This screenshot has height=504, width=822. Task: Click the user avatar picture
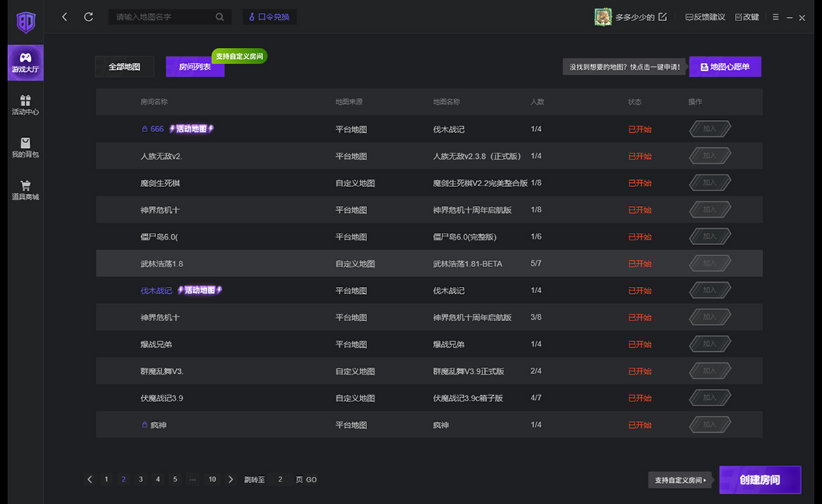603,17
